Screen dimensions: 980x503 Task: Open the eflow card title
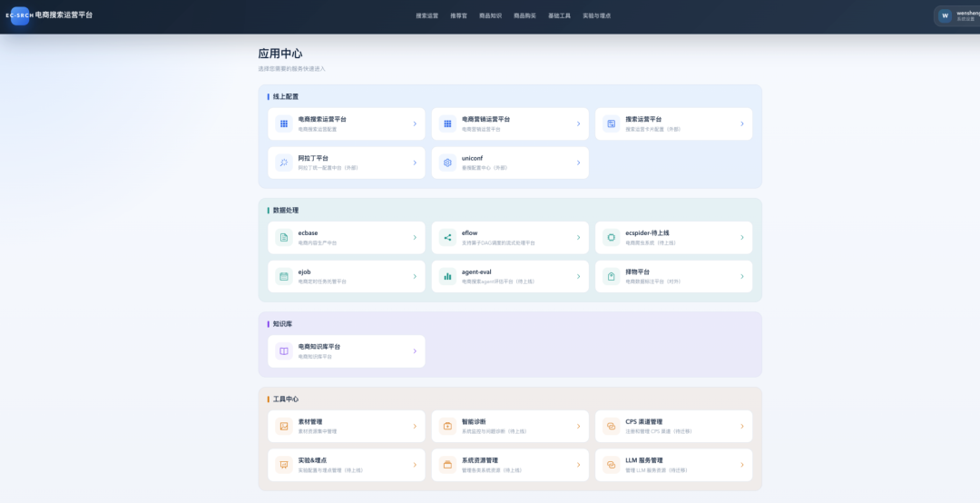pyautogui.click(x=470, y=232)
